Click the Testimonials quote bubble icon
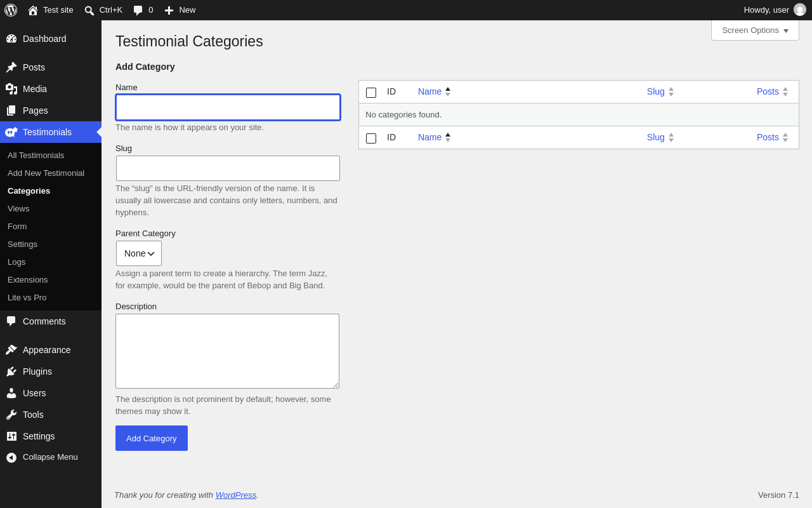The width and height of the screenshot is (812, 508). pyautogui.click(x=11, y=132)
